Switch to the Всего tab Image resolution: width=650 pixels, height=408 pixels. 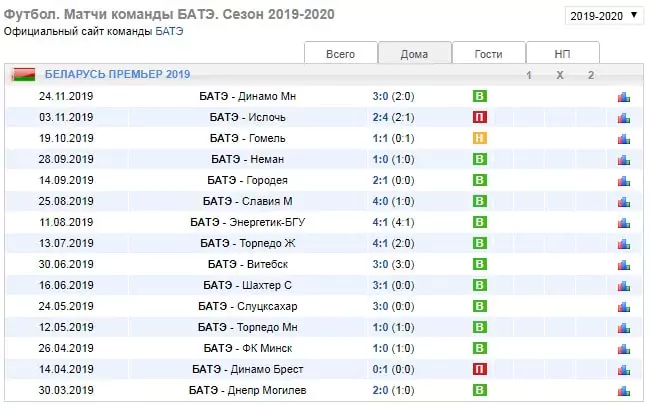(341, 53)
